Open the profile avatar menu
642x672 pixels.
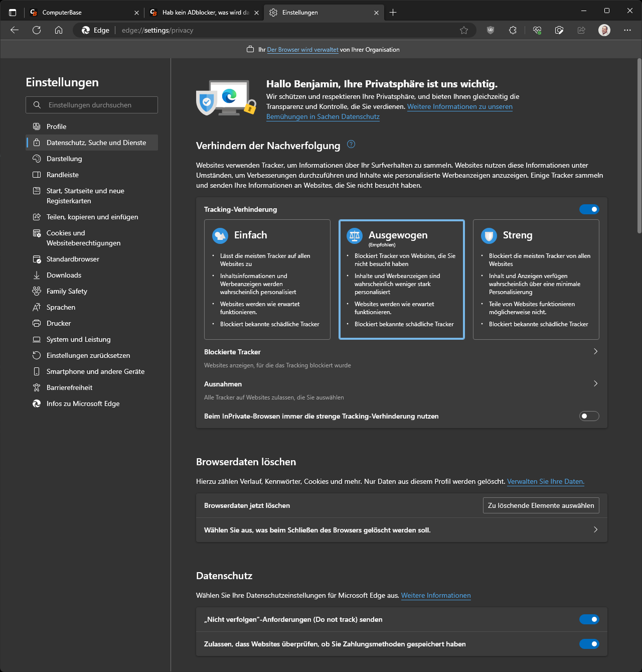tap(604, 30)
